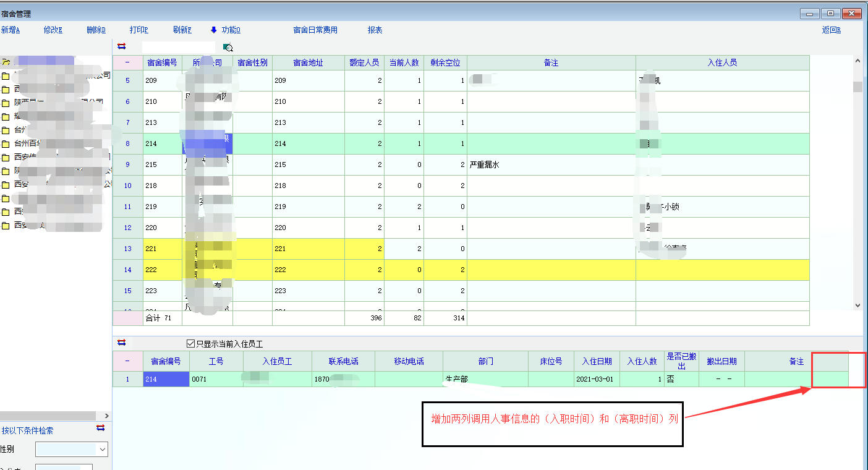Screen dimensions: 868x470
Task: Click the 刷新 toolbar button
Action: tap(182, 30)
